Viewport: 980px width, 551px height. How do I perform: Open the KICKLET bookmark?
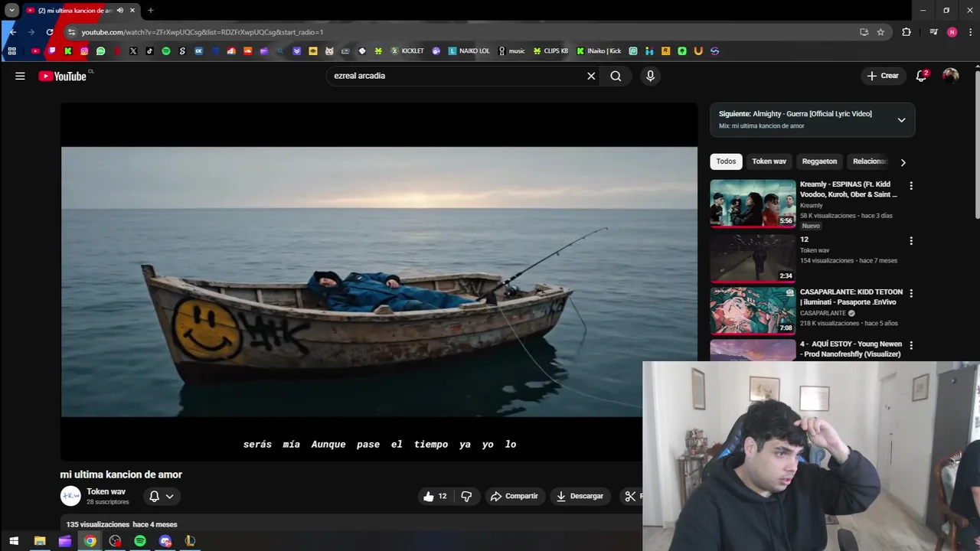[x=407, y=51]
